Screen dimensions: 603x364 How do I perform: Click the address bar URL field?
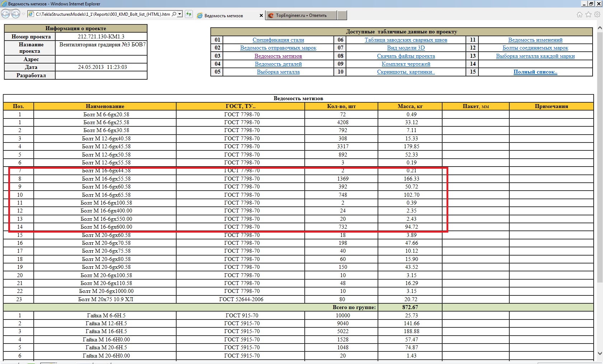pos(102,14)
